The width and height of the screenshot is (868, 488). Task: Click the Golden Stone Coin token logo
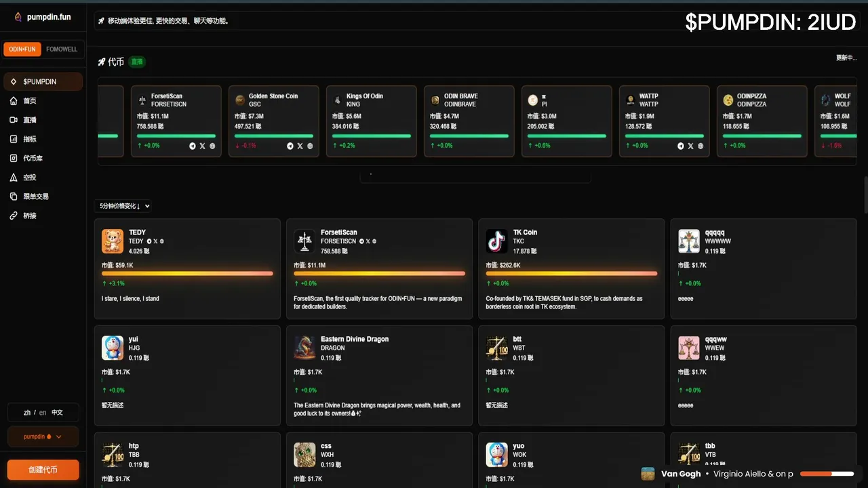[240, 100]
